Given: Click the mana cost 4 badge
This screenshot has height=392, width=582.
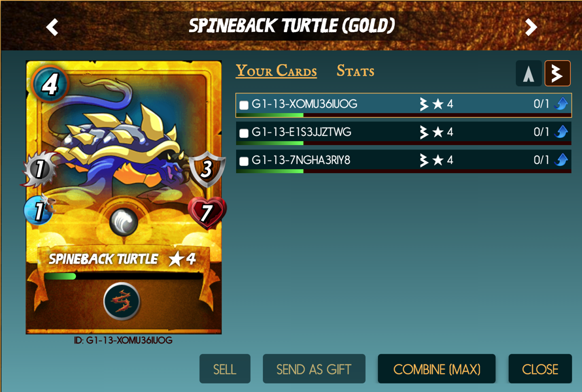Looking at the screenshot, I should 50,84.
